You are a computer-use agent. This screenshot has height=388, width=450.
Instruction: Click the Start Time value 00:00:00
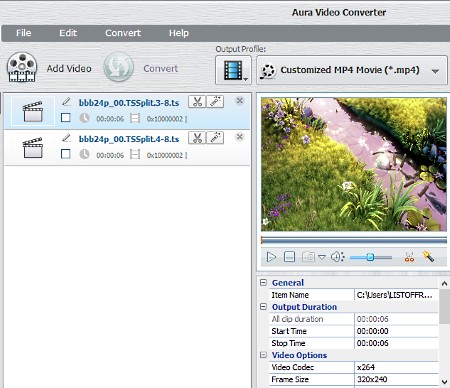pos(396,331)
